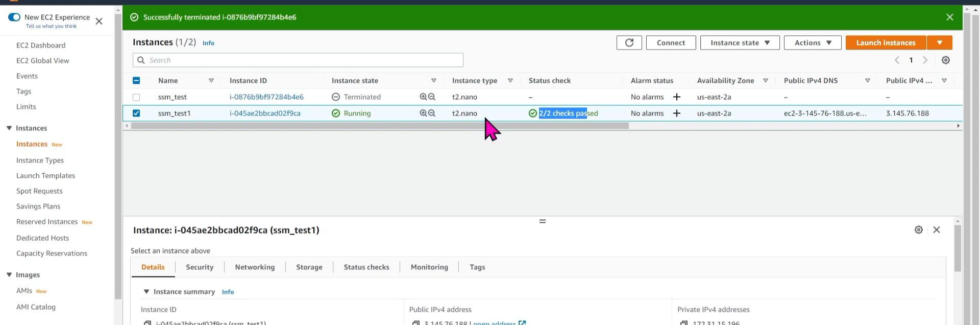Zoom in filter on Running state
The height and width of the screenshot is (325, 980).
(x=423, y=113)
